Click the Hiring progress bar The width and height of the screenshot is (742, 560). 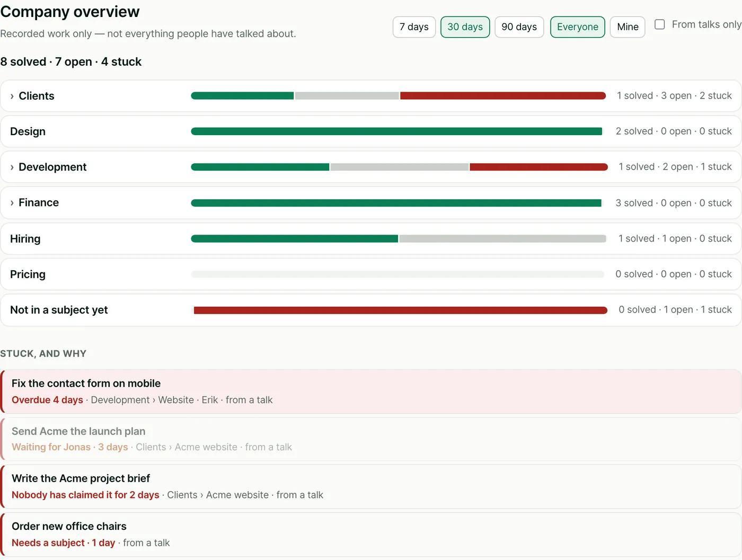click(399, 239)
